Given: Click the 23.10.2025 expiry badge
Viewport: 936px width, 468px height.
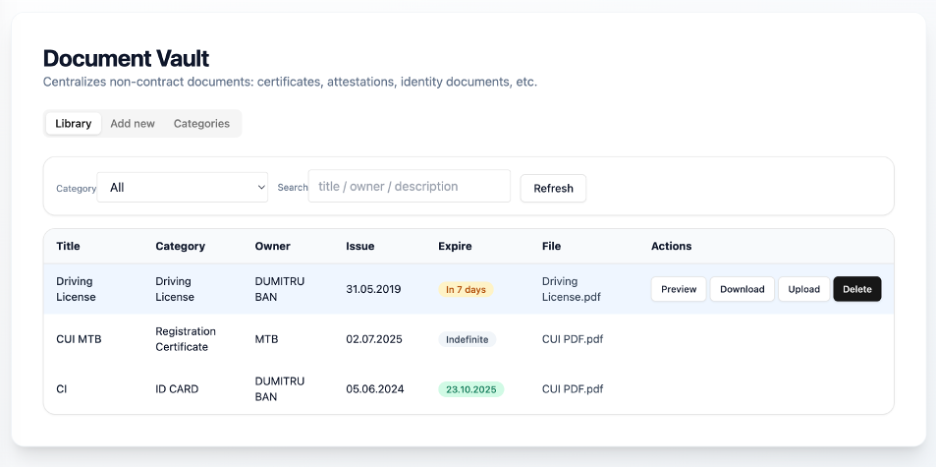Looking at the screenshot, I should click(x=470, y=389).
